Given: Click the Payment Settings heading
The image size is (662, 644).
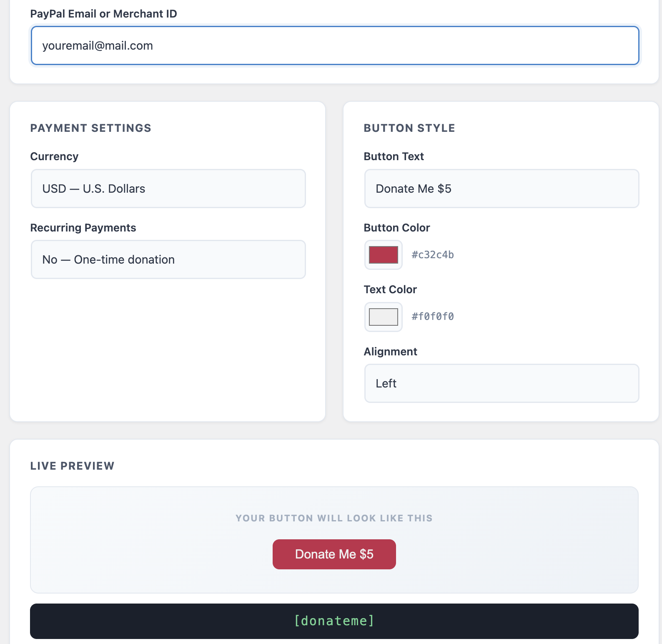Looking at the screenshot, I should coord(91,128).
